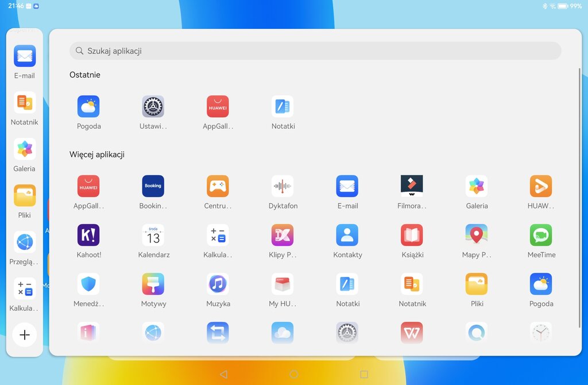Open Notatki in the Więcej aplikacji grid
The height and width of the screenshot is (385, 588).
(x=347, y=284)
